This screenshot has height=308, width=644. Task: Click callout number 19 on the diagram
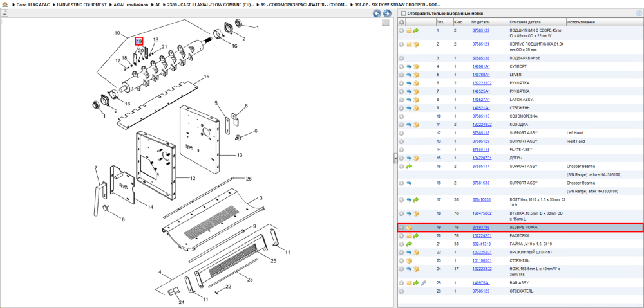coord(139,41)
